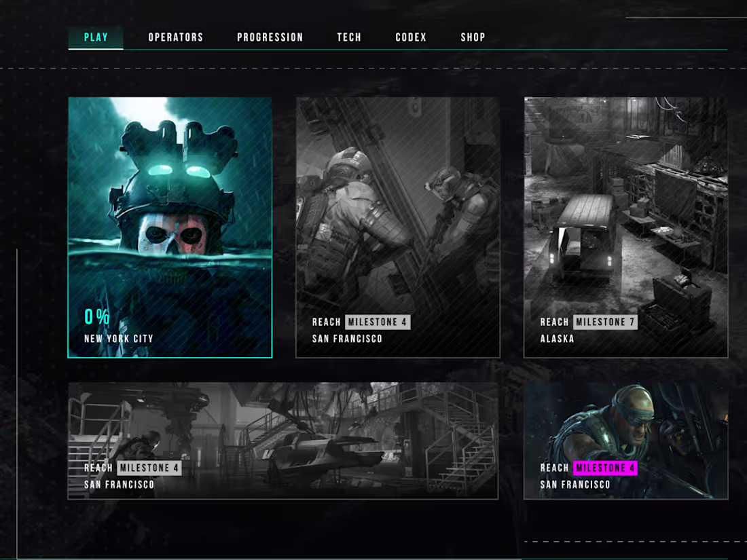Select the Alaska mission card

click(626, 227)
